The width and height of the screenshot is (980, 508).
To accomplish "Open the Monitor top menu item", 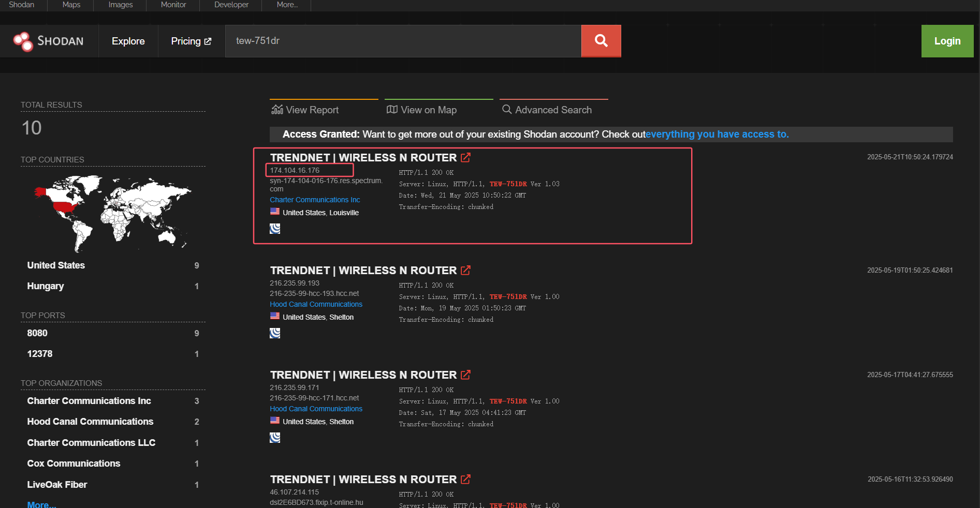I will coord(173,5).
